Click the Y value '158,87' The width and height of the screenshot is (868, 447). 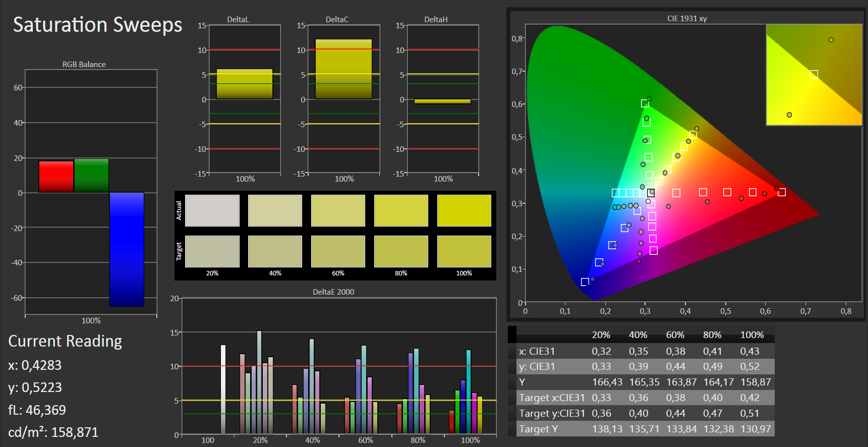(756, 382)
